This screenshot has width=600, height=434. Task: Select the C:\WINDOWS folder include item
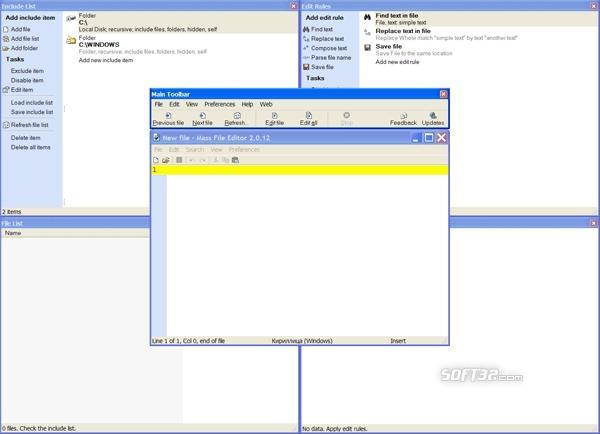click(180, 45)
